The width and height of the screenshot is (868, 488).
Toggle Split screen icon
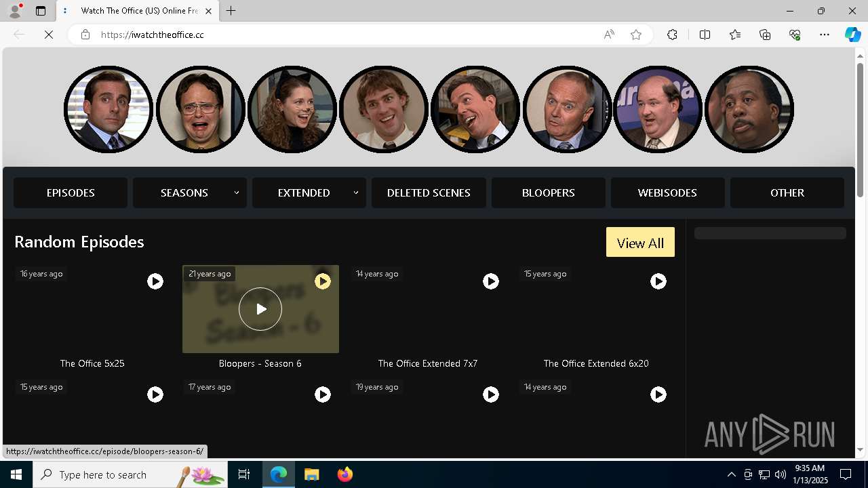point(705,35)
